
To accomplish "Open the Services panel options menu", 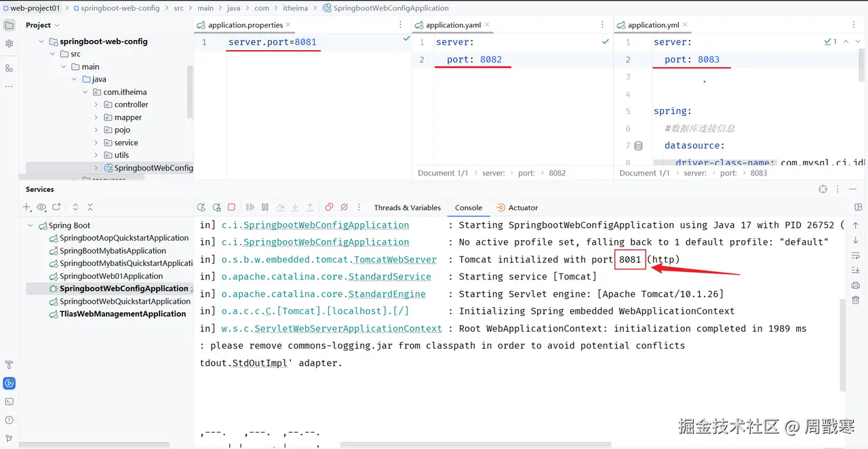I will click(837, 189).
